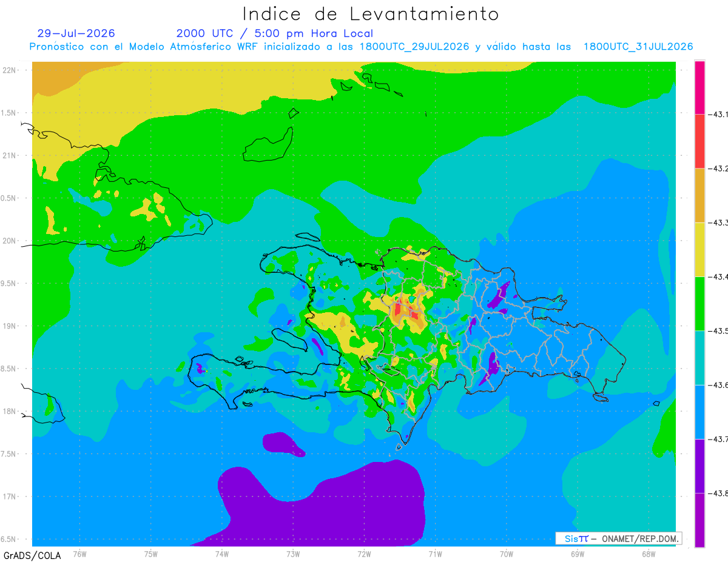Click the legend value '-43.1'
Viewport: 728px width, 562px height.
718,114
